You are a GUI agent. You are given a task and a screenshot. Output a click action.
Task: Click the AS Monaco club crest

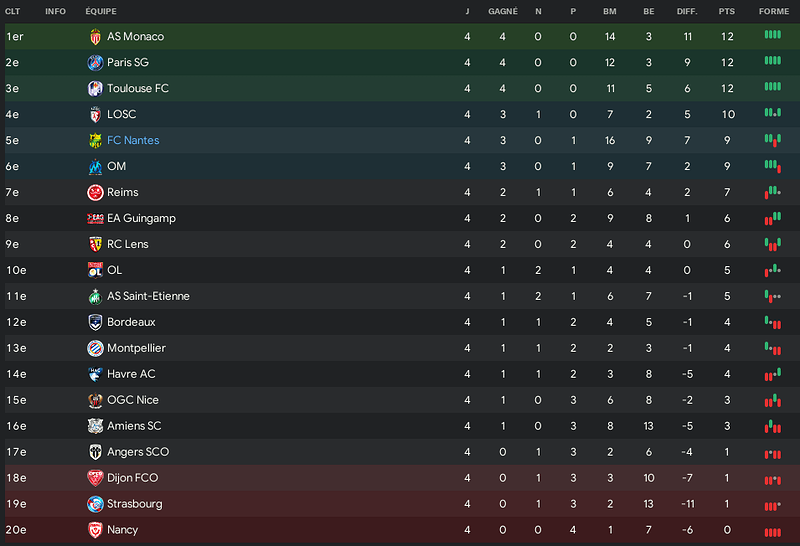(95, 37)
